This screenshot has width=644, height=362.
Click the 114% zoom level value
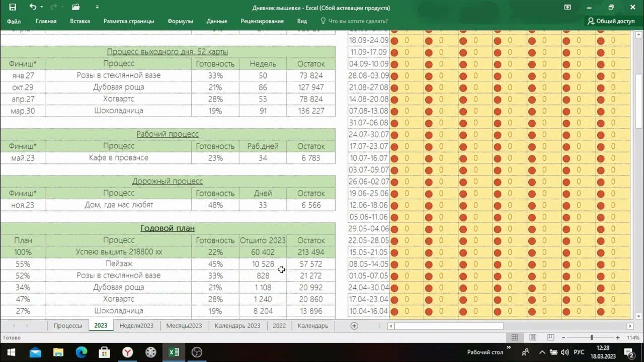tap(633, 338)
